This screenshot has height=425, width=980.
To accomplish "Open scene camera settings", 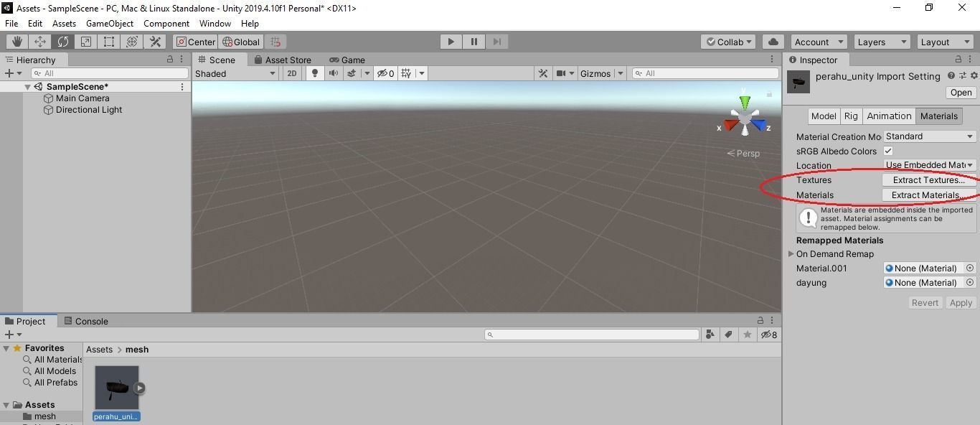I will click(561, 73).
